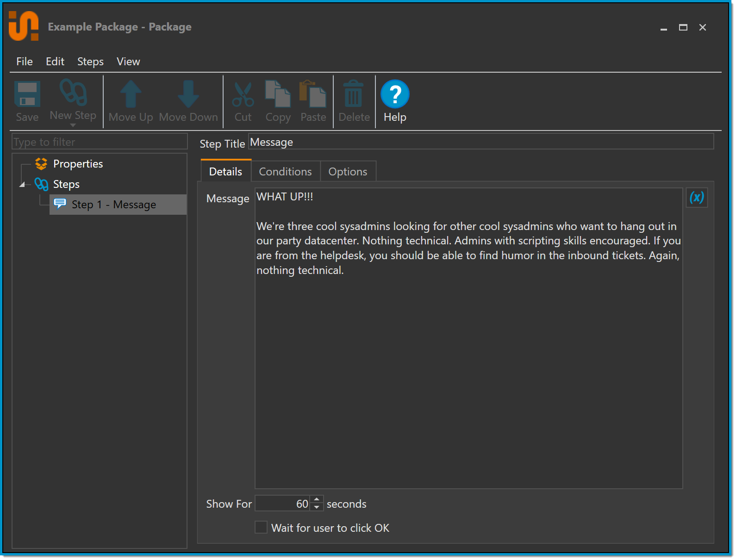Insert variable using the (x) button
Screen dimensions: 736x560
tap(697, 198)
